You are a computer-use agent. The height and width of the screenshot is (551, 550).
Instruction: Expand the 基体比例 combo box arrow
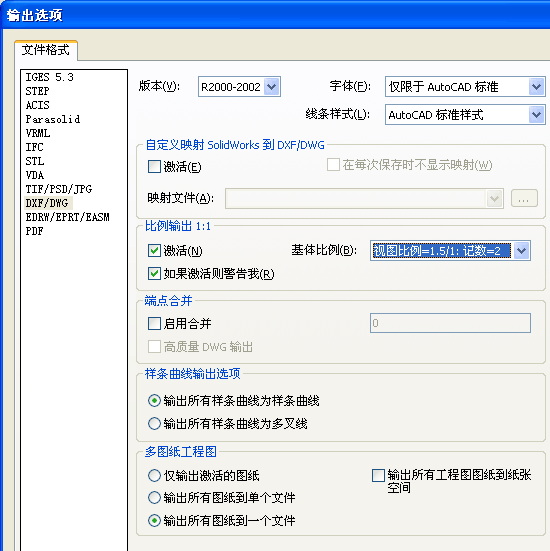click(x=522, y=251)
